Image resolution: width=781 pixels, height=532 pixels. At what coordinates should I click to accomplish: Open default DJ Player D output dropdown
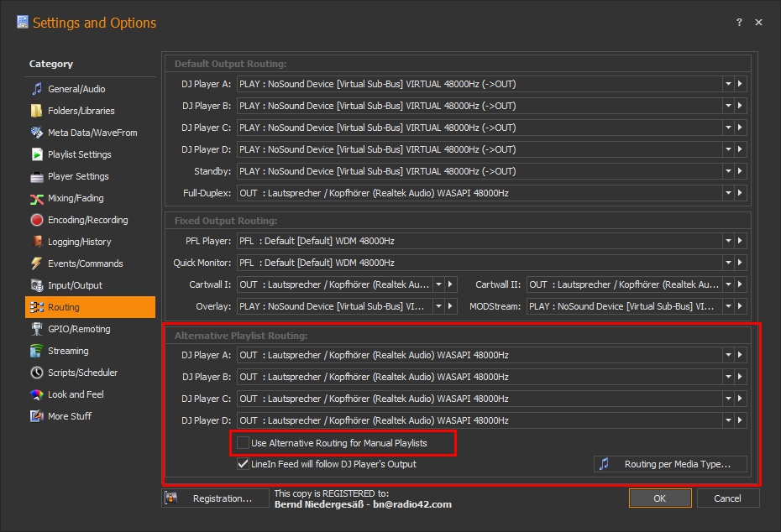(x=728, y=149)
